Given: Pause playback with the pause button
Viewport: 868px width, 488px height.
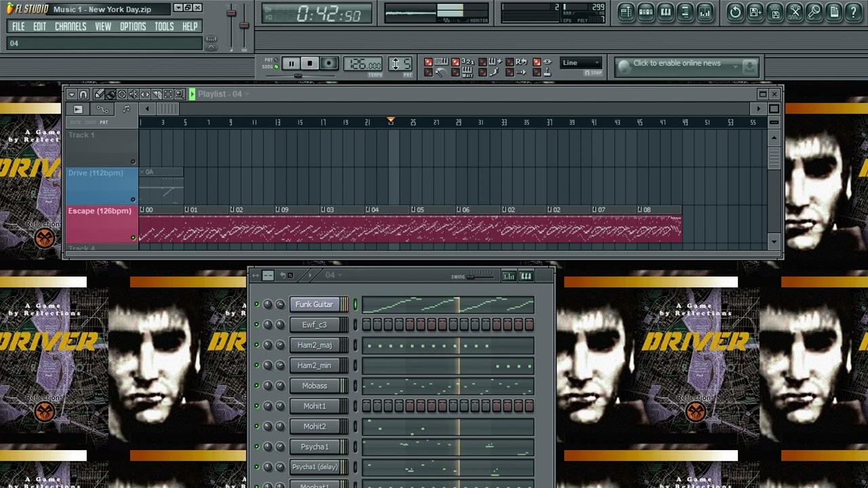Looking at the screenshot, I should [291, 64].
